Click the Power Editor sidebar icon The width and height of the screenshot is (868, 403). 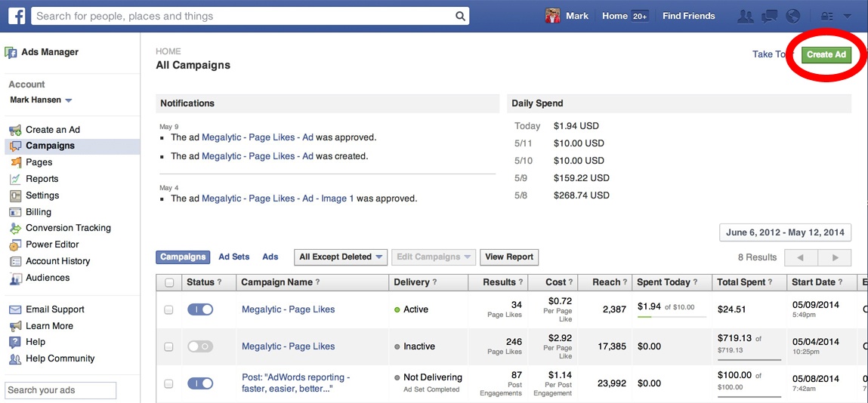[14, 245]
